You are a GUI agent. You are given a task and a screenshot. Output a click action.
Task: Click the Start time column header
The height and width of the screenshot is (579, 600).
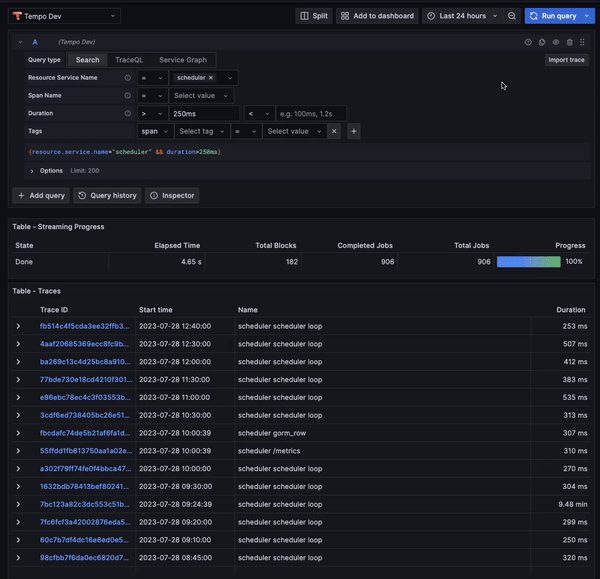tap(155, 310)
